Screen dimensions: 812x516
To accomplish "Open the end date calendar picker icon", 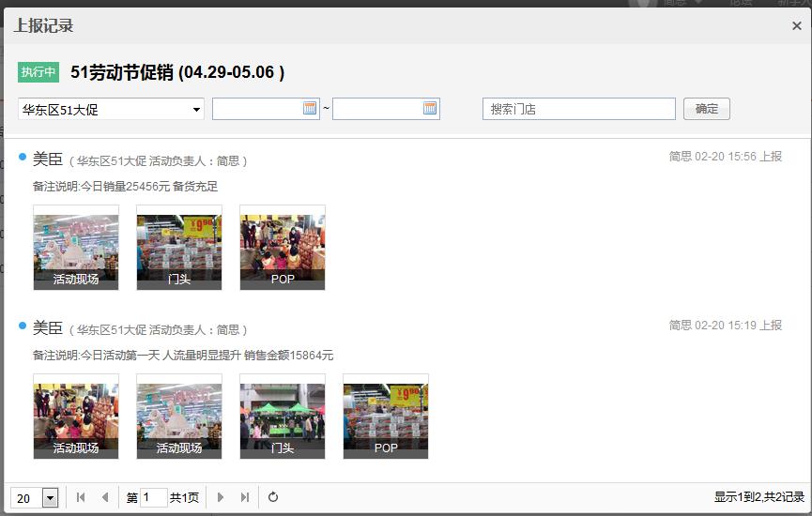I will coord(430,109).
